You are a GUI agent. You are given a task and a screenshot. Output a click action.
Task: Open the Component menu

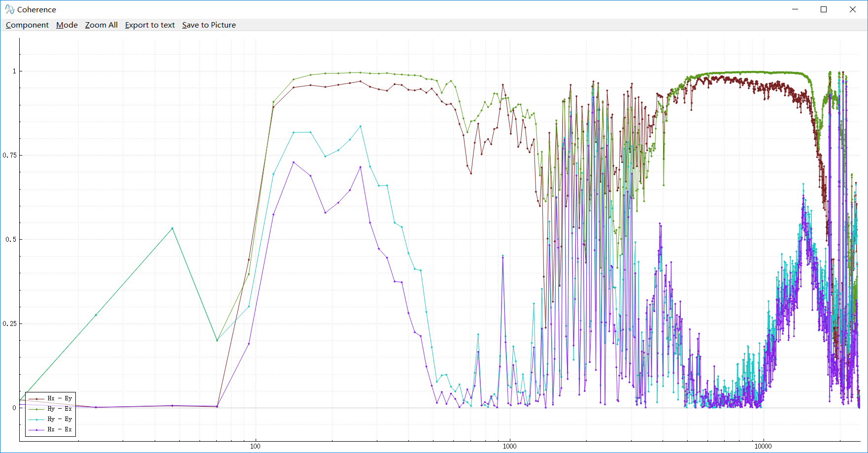[27, 25]
